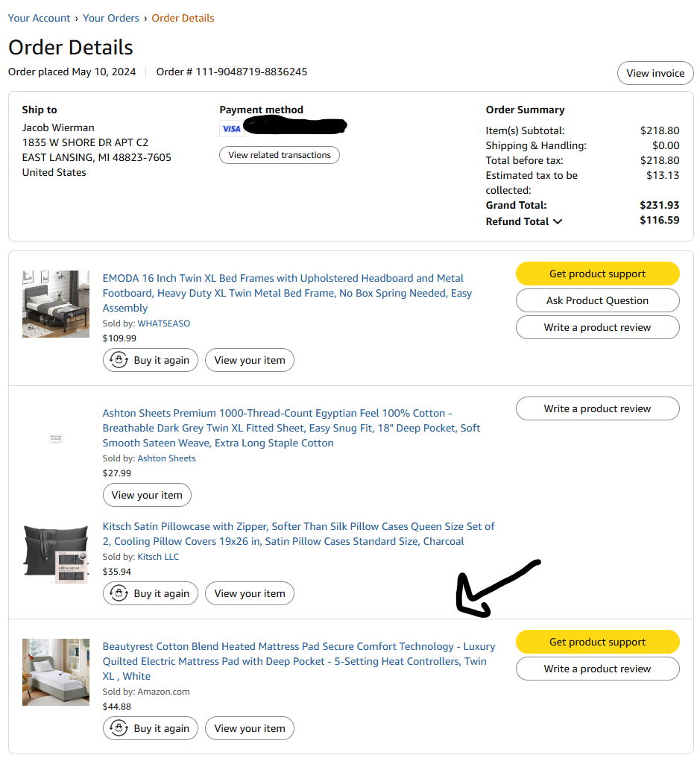Get product support for EMODA bed frame
This screenshot has height=761, width=700.
[598, 274]
